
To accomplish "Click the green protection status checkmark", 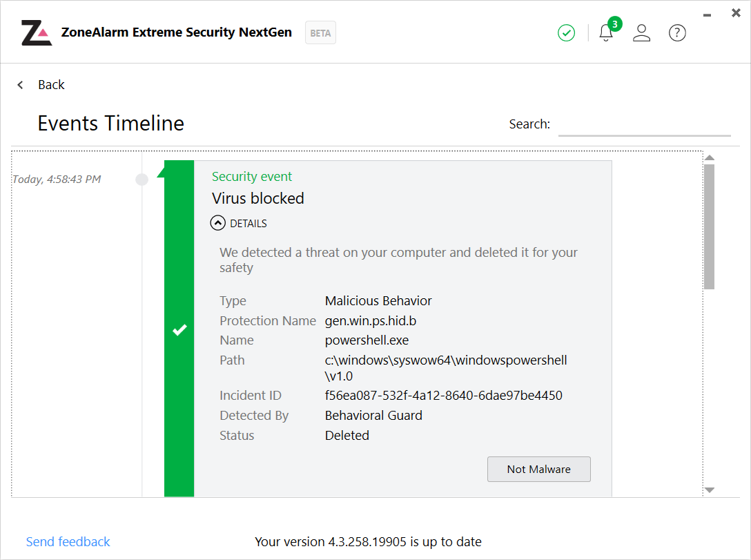I will coord(567,32).
